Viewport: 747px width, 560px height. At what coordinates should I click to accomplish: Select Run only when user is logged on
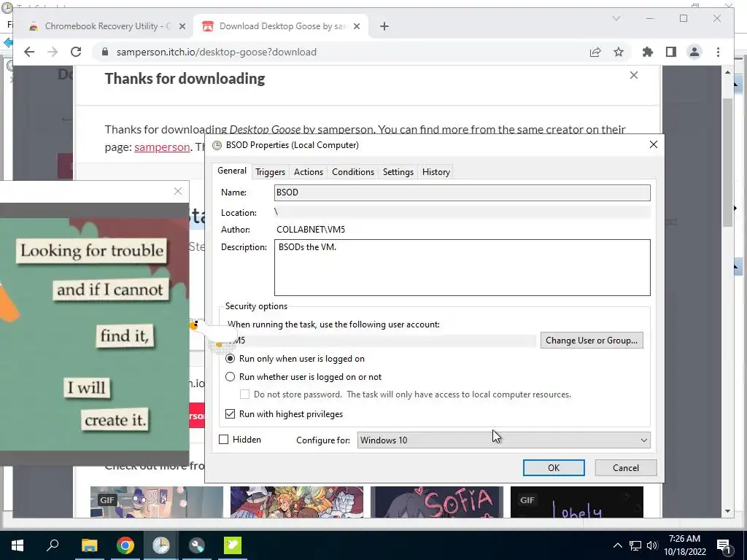[x=230, y=359]
